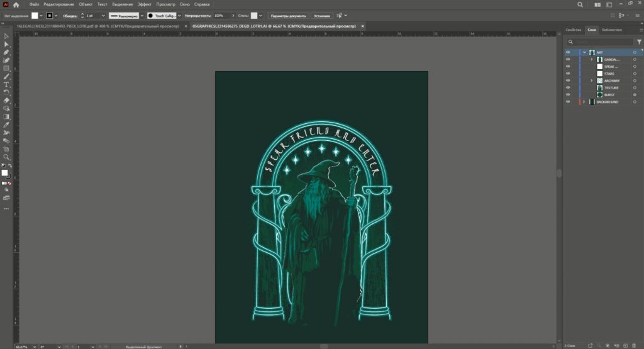Image resolution: width=644 pixels, height=349 pixels.
Task: Hide the TEXTURE layer
Action: tap(568, 88)
